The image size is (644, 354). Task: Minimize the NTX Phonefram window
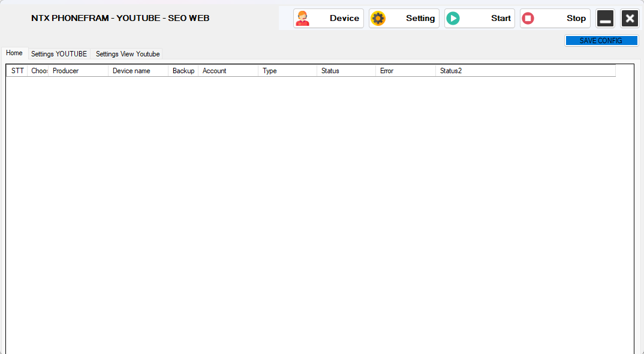[x=605, y=19]
